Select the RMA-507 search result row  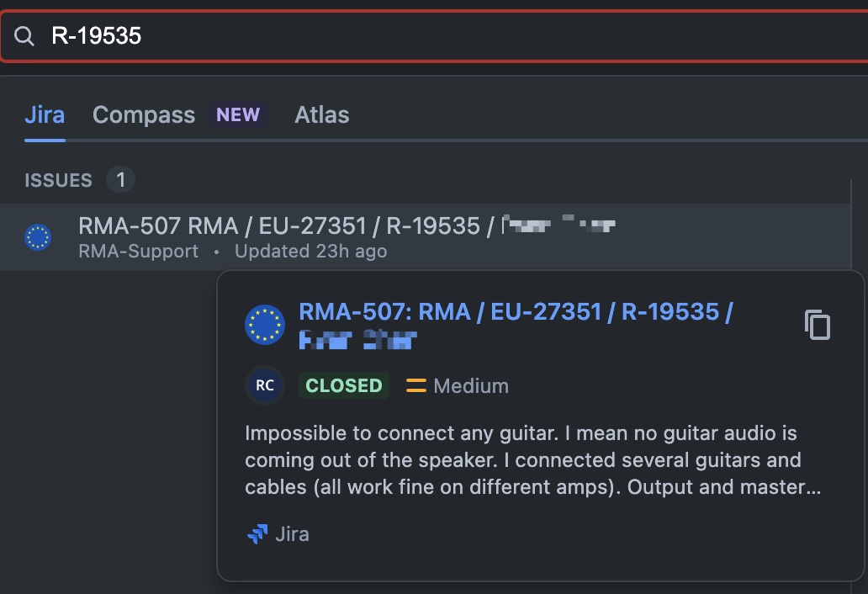425,237
